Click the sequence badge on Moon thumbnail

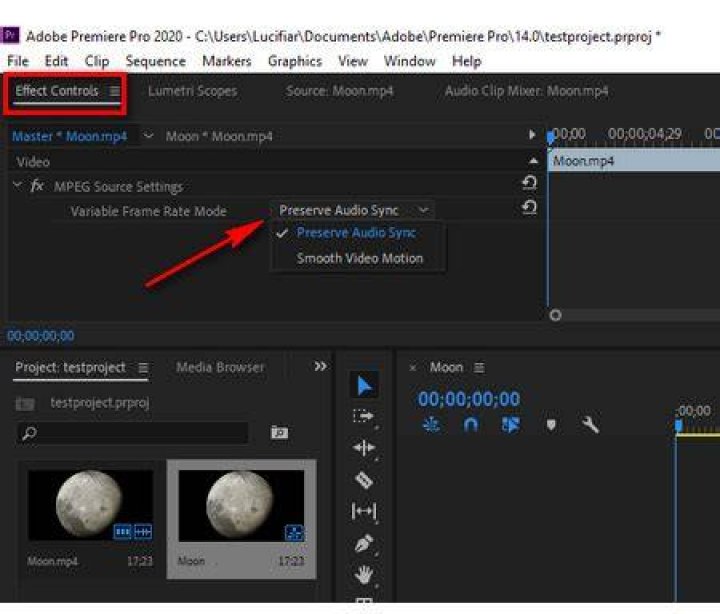[x=294, y=532]
